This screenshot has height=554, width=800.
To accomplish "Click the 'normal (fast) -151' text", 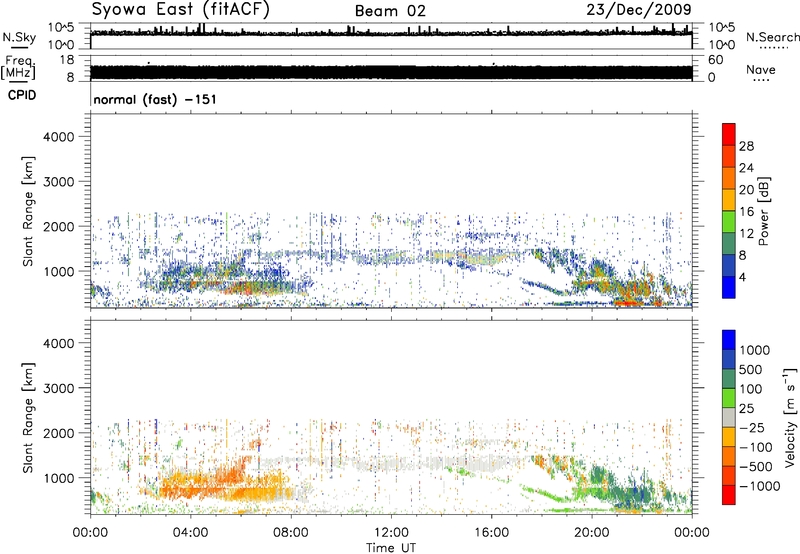I will tap(155, 99).
